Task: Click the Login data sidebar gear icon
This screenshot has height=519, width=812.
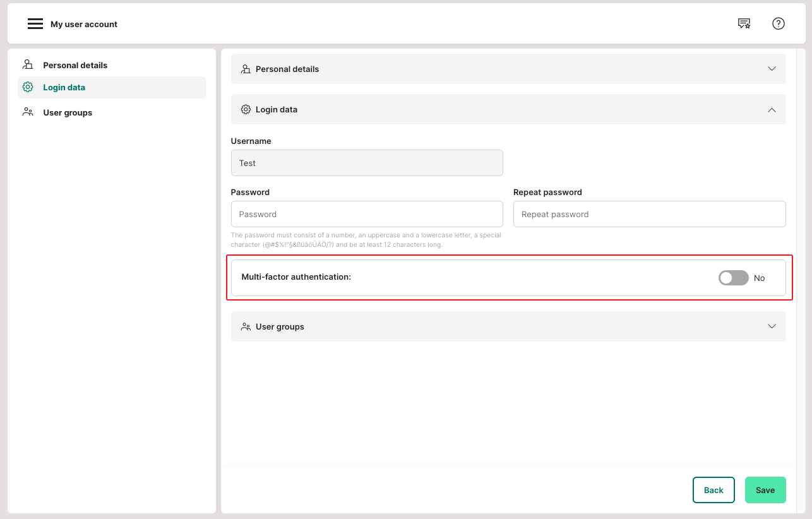Action: pyautogui.click(x=28, y=87)
